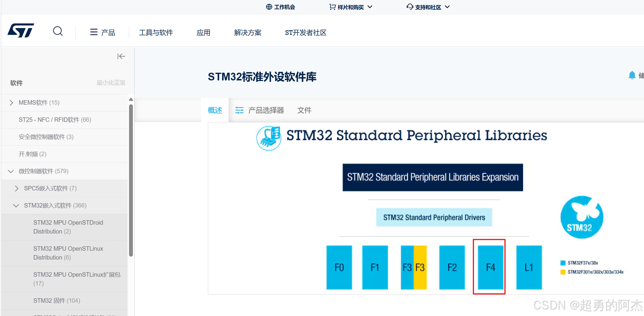Click the yellow STM32F301x legend swatch
The image size is (644, 316).
563,272
